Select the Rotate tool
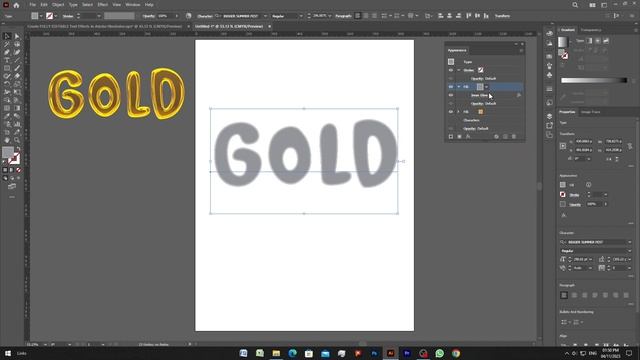This screenshot has width=640, height=360. tap(7, 84)
